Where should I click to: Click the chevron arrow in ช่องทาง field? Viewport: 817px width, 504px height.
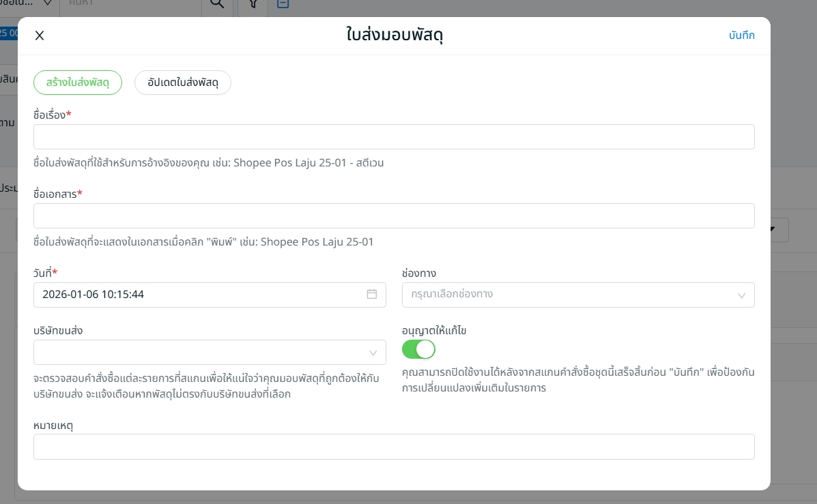[741, 295]
